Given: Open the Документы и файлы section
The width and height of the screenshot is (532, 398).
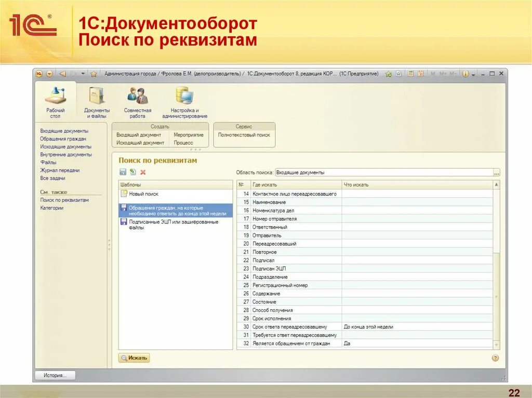Looking at the screenshot, I should click(x=97, y=102).
